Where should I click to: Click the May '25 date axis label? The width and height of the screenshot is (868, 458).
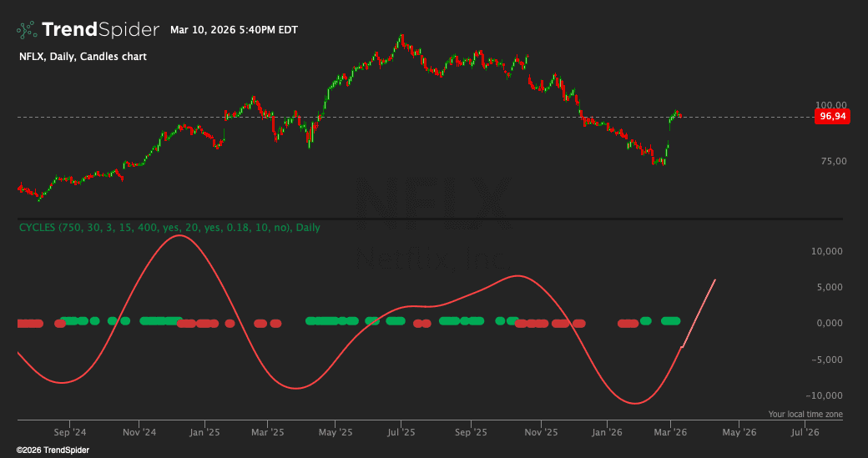(x=336, y=432)
